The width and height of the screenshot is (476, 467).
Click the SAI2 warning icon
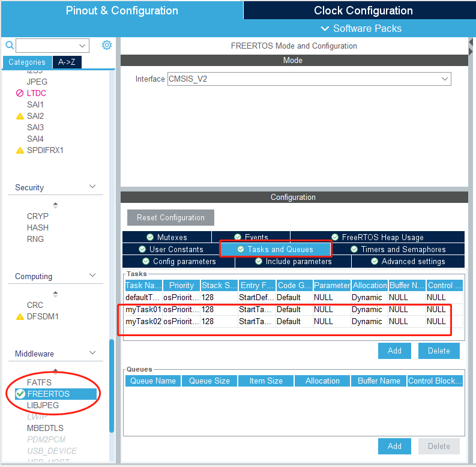(20, 116)
